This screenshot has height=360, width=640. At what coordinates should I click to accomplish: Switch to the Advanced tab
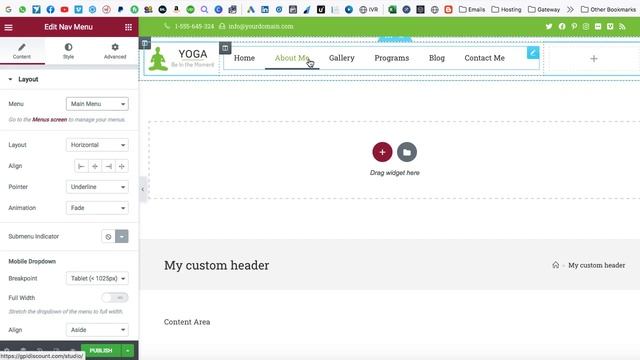[115, 51]
